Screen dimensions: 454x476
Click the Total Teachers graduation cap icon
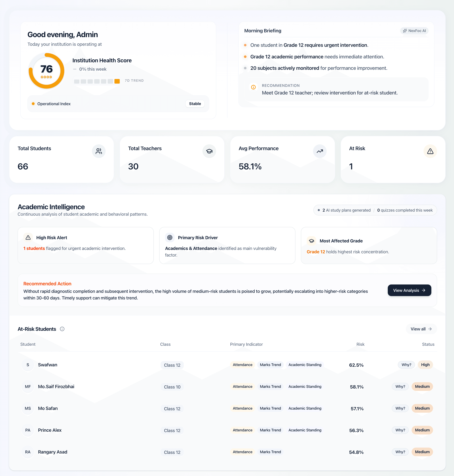pyautogui.click(x=209, y=151)
